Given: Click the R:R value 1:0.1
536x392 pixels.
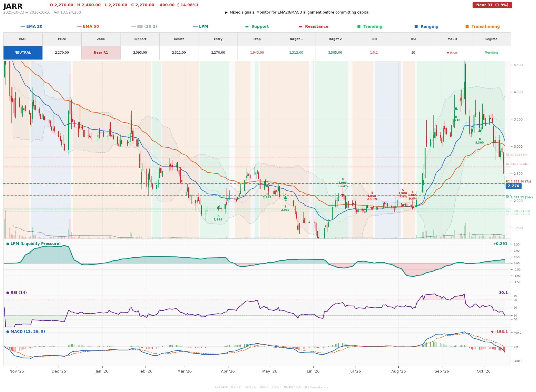Looking at the screenshot, I should (x=374, y=53).
